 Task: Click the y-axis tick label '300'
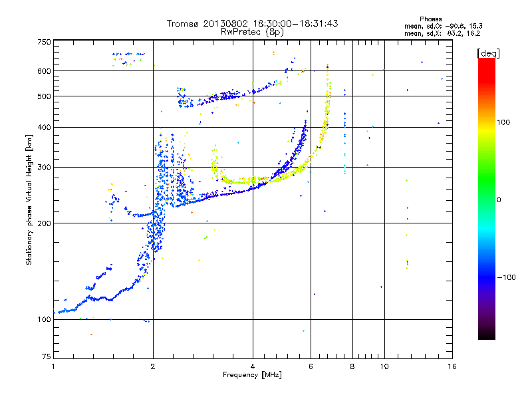pyautogui.click(x=44, y=167)
